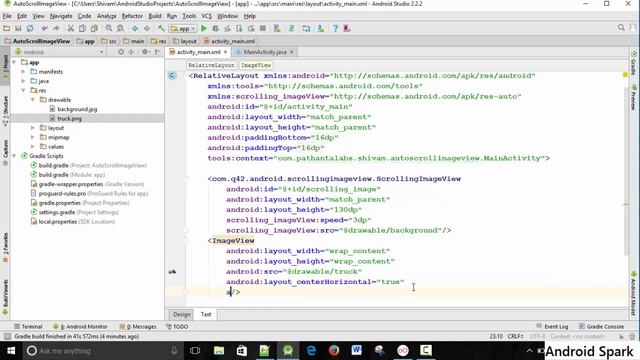The image size is (640, 360).
Task: Click Collapse All icon in Project panel
Action: 131,52
